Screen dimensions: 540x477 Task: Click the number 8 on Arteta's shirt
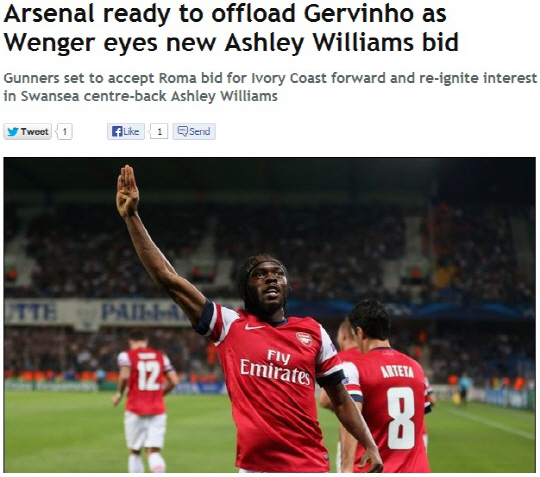point(401,418)
